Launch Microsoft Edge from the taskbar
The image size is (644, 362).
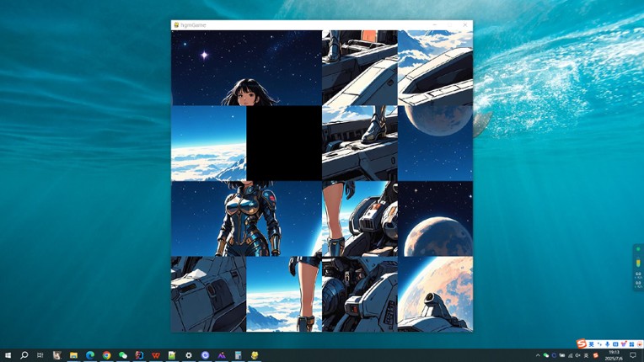pyautogui.click(x=90, y=355)
